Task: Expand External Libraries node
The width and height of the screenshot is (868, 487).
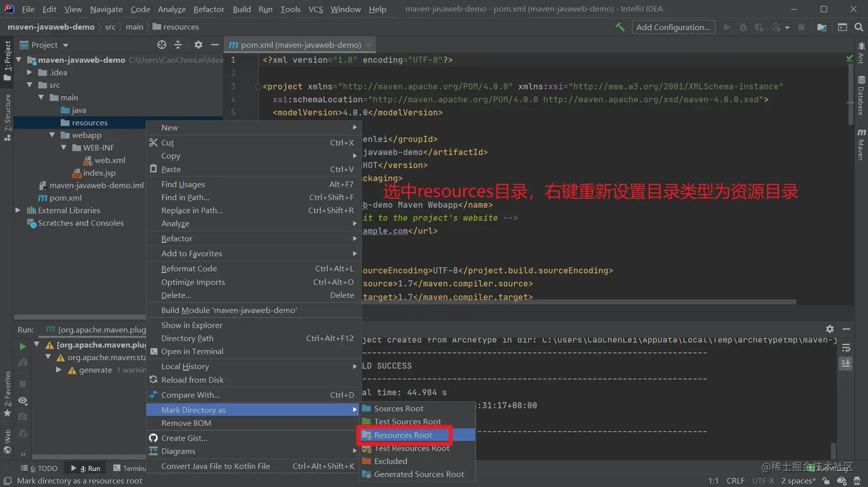Action: [18, 210]
